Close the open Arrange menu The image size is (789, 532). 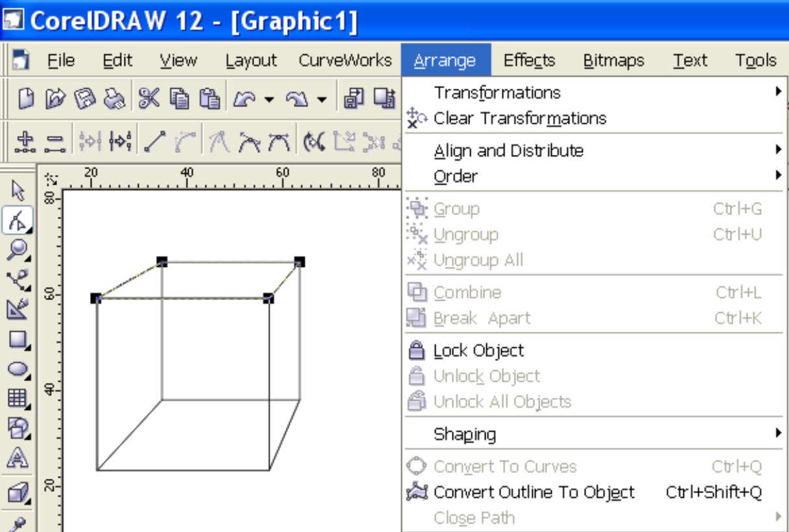pos(445,60)
